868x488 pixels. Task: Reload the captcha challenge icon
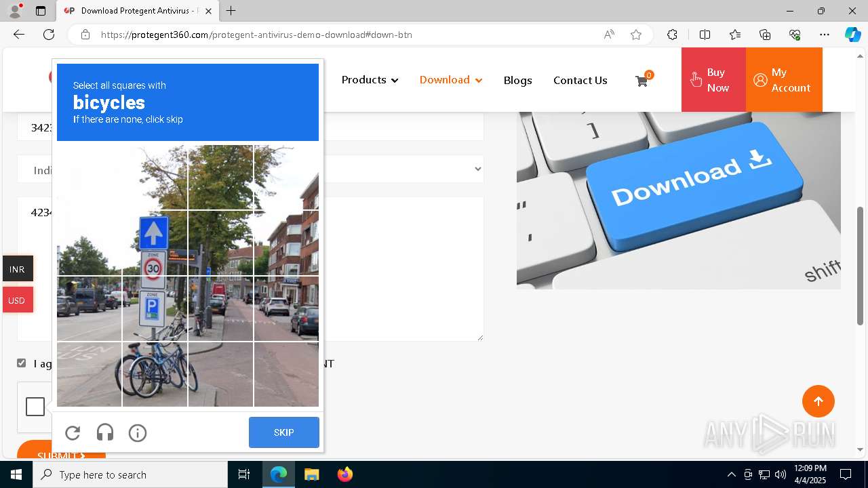point(73,433)
